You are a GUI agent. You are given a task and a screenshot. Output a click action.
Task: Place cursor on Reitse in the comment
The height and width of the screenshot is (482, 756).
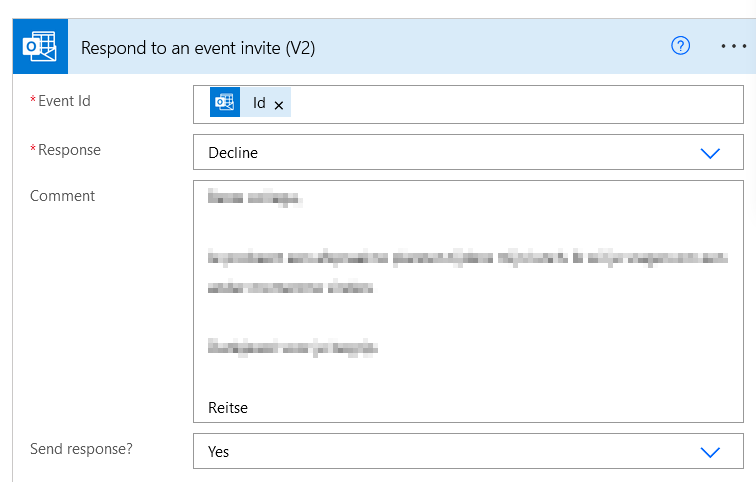228,407
